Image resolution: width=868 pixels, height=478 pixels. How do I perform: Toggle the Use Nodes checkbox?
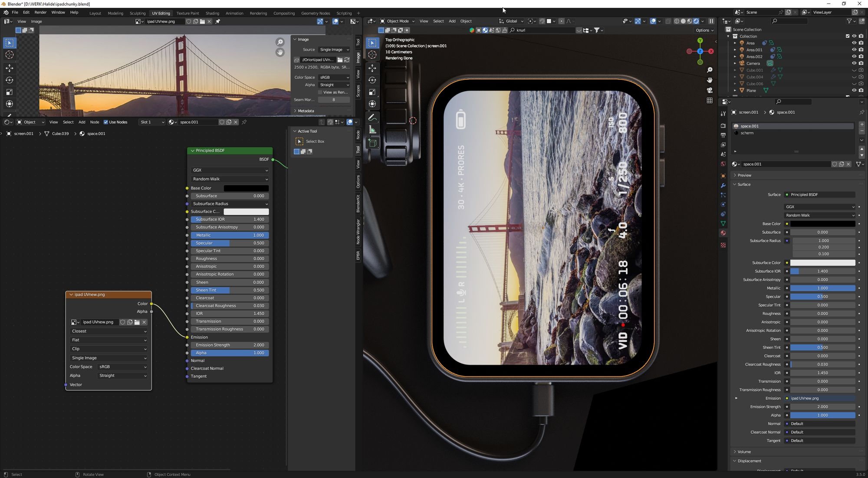(x=106, y=122)
